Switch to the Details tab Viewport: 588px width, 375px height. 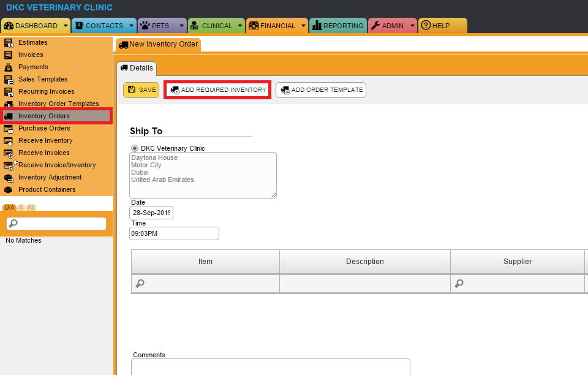pos(137,68)
